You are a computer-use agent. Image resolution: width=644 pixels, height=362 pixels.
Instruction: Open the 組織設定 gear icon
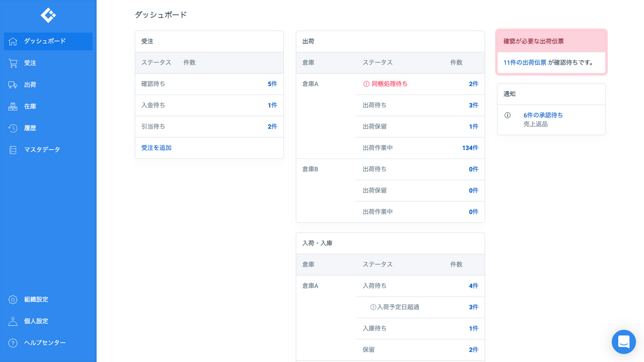(x=12, y=299)
